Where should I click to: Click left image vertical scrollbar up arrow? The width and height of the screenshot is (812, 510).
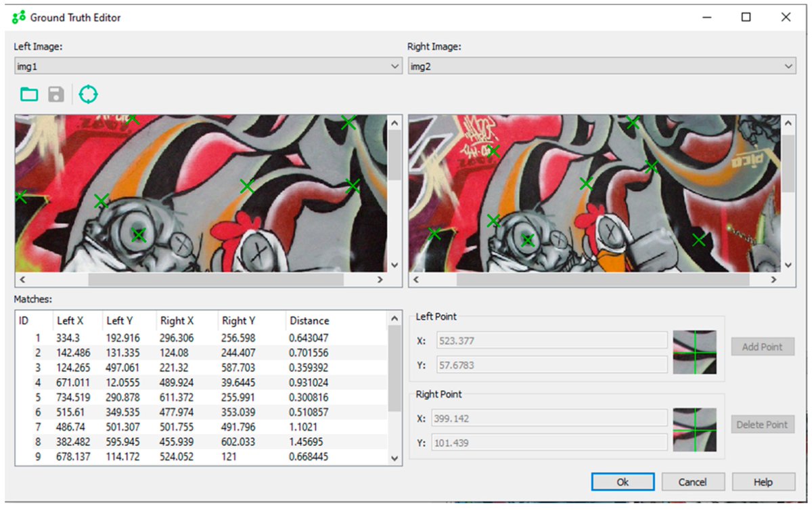pyautogui.click(x=395, y=122)
